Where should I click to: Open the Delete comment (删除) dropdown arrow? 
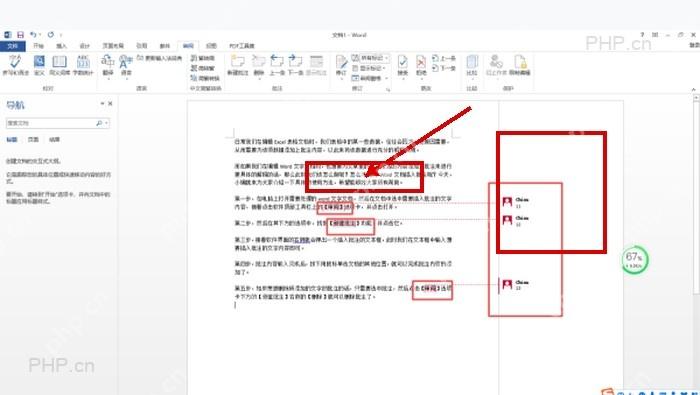[x=259, y=79]
